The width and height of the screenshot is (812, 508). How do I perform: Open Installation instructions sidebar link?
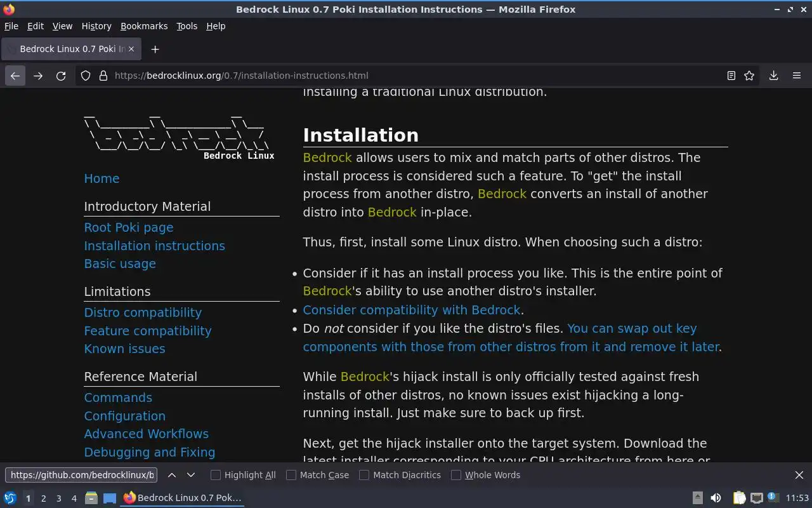click(155, 246)
